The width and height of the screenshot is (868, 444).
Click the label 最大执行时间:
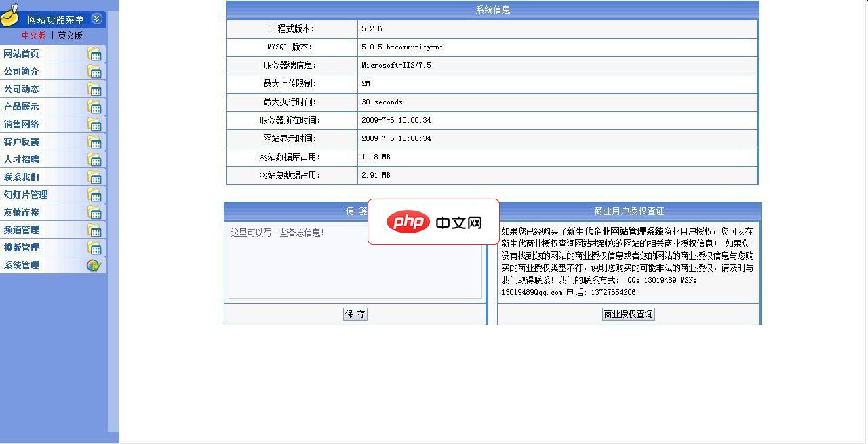pyautogui.click(x=290, y=102)
